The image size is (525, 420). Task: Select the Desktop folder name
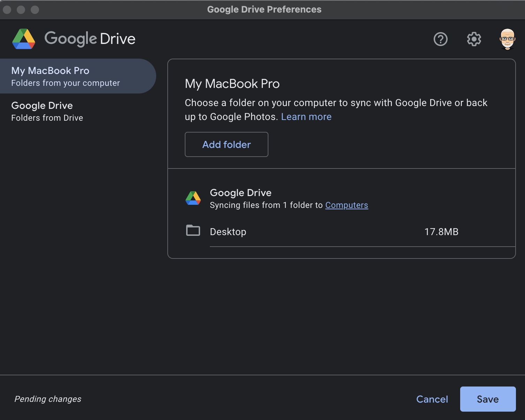228,232
